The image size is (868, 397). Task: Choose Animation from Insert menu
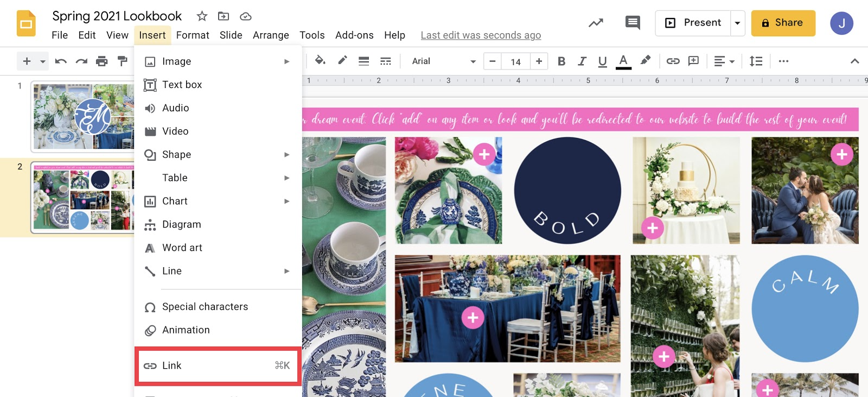(218, 330)
